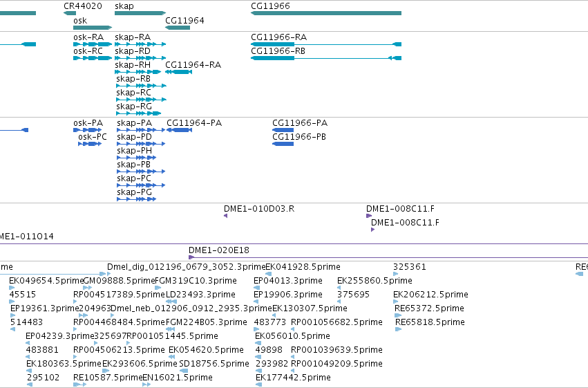588x388 pixels.
Task: Open the skap-RG transcript
Action: 139,113
